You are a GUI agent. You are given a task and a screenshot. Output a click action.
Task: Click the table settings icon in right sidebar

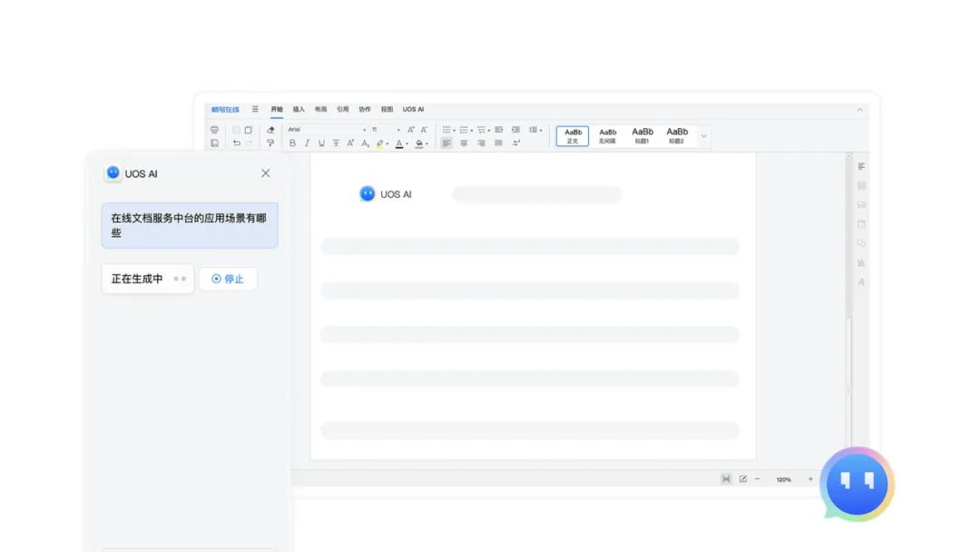click(x=861, y=186)
